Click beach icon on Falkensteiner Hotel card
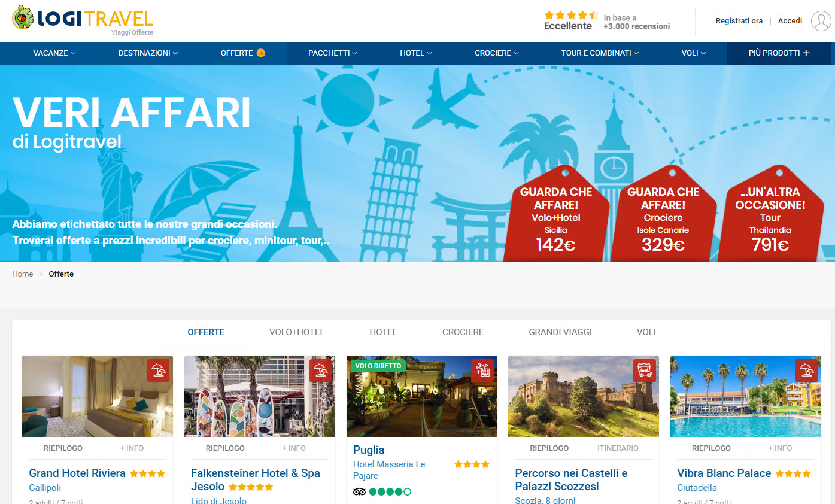This screenshot has height=504, width=835. pos(320,371)
